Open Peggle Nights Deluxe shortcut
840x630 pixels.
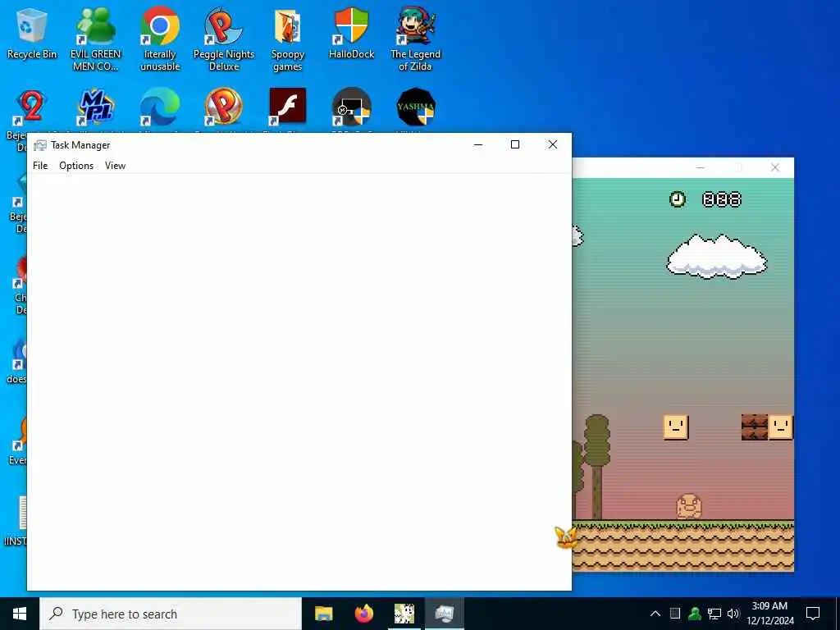tap(224, 39)
